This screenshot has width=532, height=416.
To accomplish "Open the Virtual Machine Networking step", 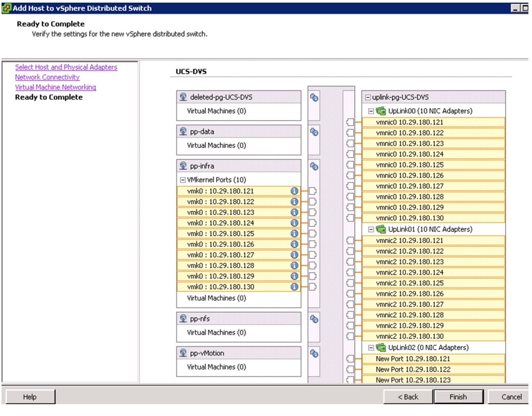I will tap(56, 87).
